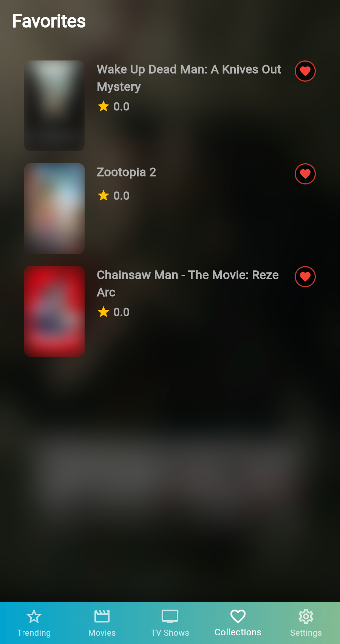This screenshot has height=644, width=340.
Task: Tap the TV Shows monitor icon
Action: pos(170,616)
